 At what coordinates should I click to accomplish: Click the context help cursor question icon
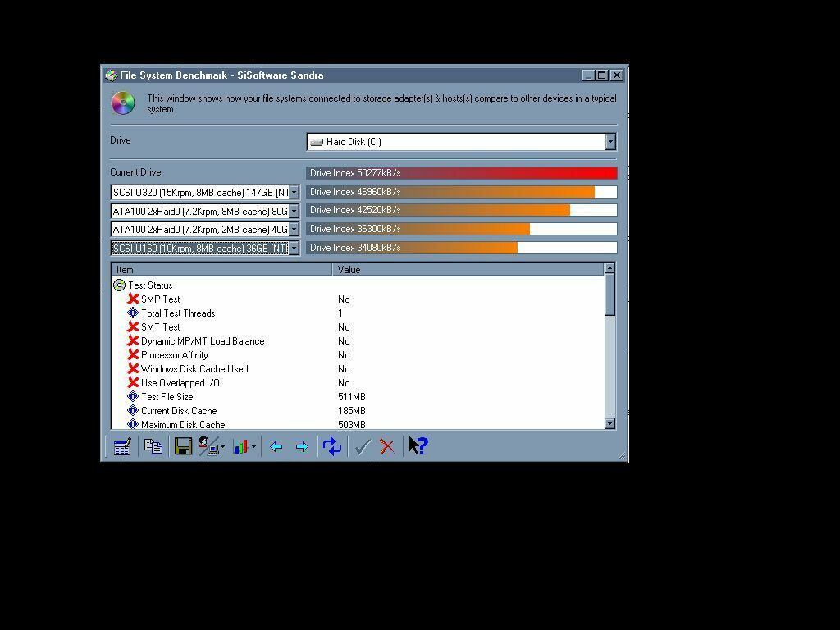(418, 445)
